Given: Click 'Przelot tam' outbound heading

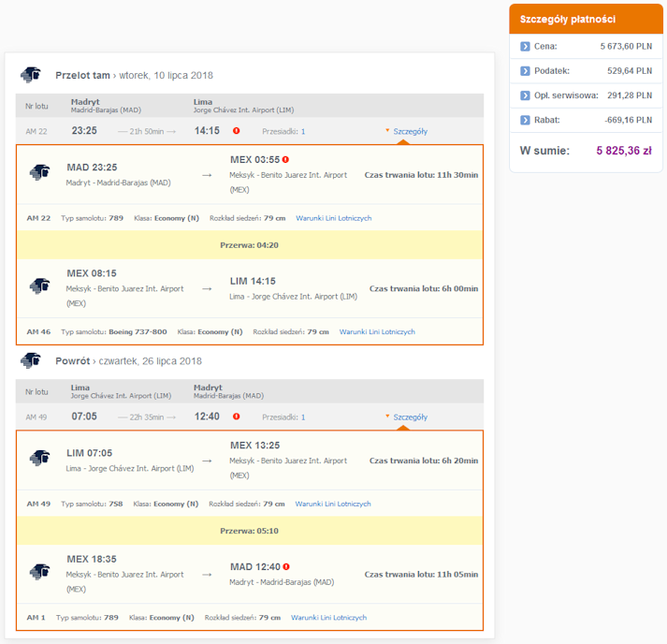Looking at the screenshot, I should [82, 75].
